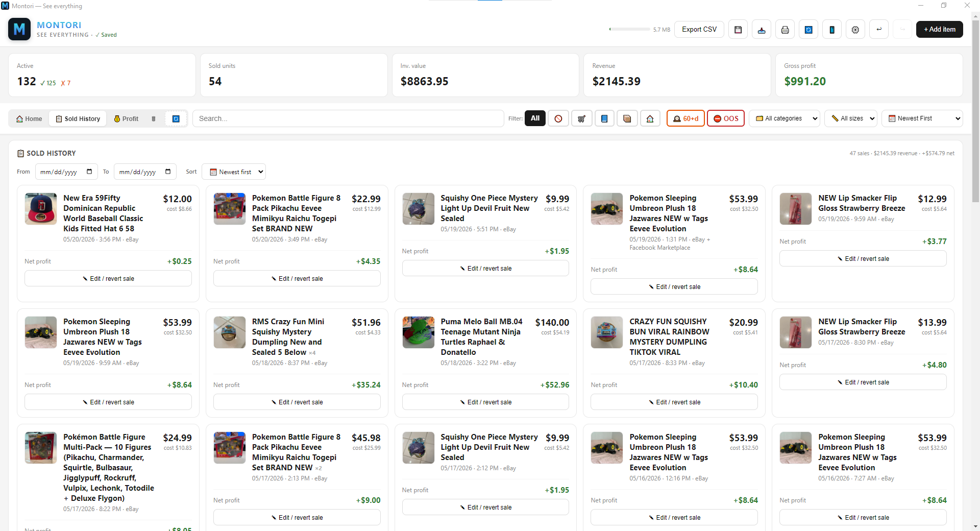Image resolution: width=980 pixels, height=531 pixels.
Task: Select the All filter
Action: point(535,118)
